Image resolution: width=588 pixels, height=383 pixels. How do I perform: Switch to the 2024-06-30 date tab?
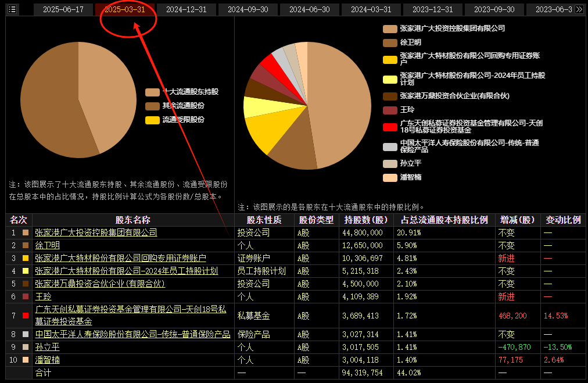click(309, 9)
